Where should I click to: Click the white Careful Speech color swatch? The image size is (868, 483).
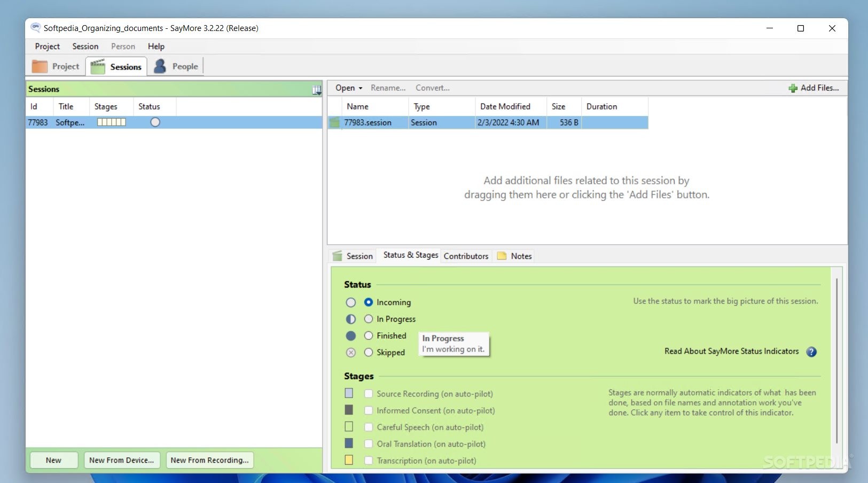coord(349,426)
